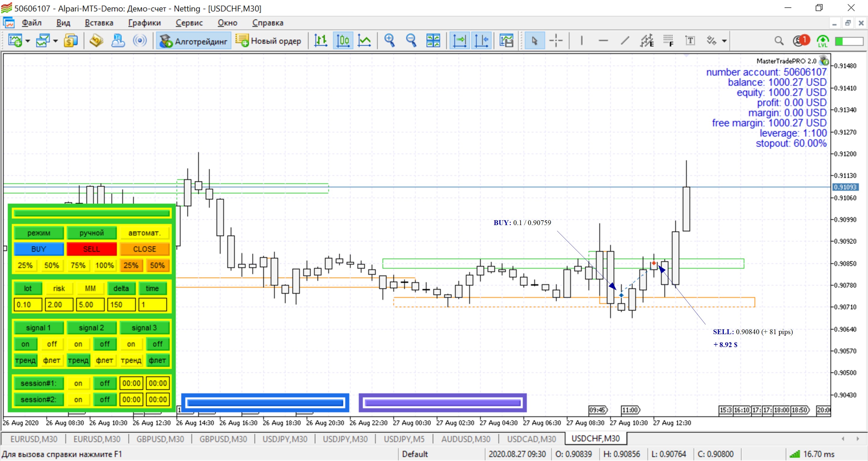Switch to the USDCAD,M30 chart tab
Viewport: 868px width, 461px height.
click(x=531, y=439)
